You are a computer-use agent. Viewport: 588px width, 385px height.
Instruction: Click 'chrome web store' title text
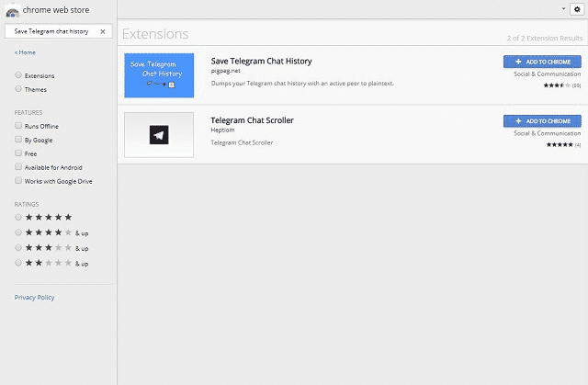click(56, 10)
